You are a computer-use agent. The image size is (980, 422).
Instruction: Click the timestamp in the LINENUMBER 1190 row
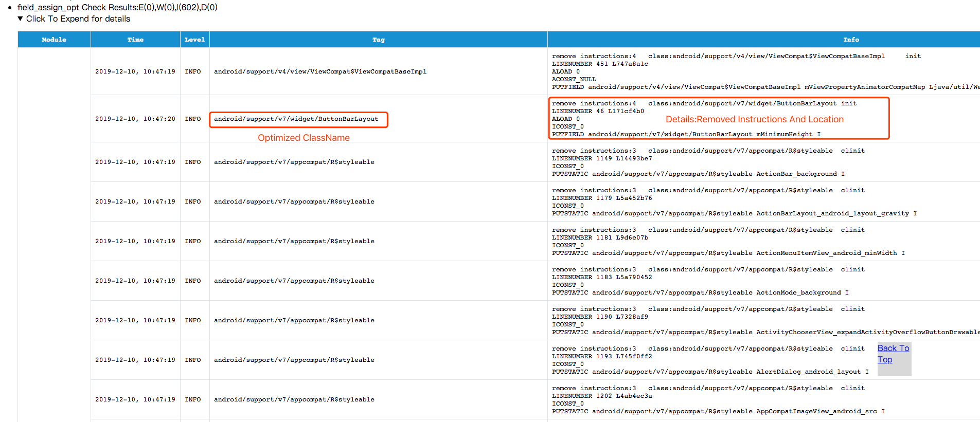pos(135,320)
